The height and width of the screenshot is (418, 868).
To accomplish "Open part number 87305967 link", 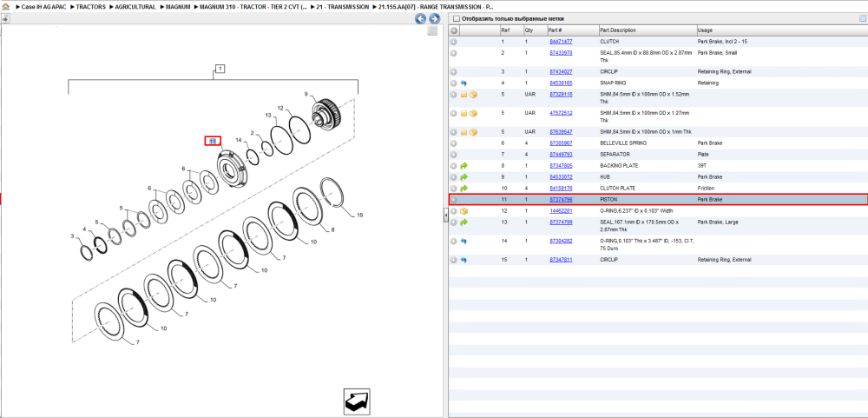I will 561,143.
